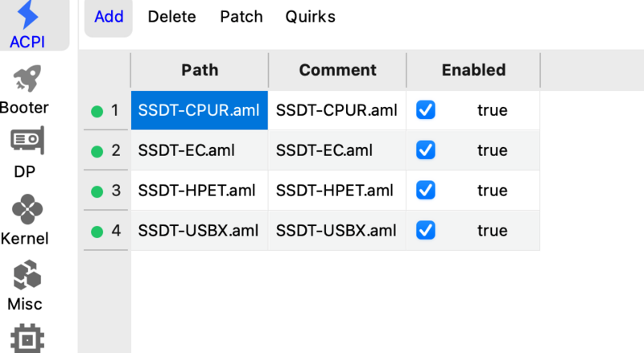Screen dimensions: 644x353
Task: Click the Enabled column header
Action: 473,70
